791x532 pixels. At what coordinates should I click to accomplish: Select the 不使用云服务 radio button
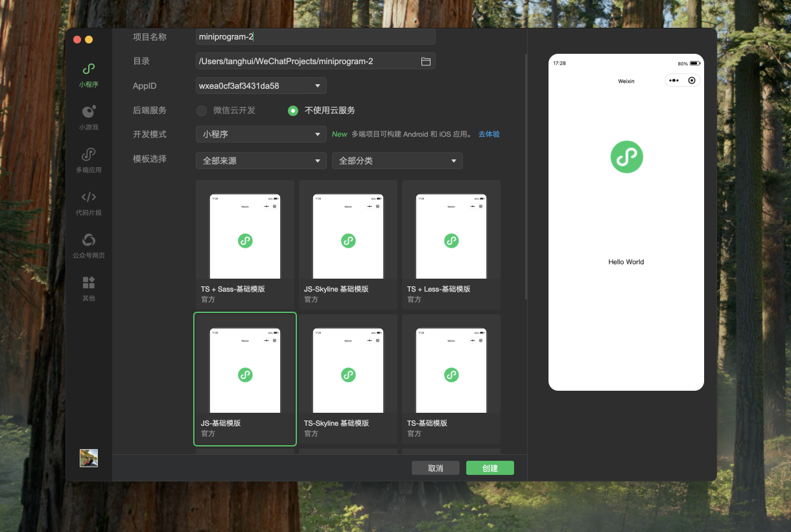293,111
